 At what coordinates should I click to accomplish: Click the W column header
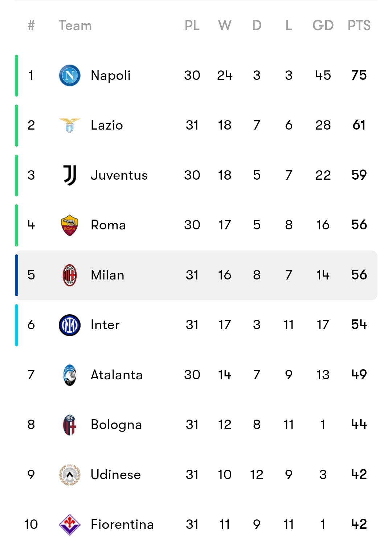click(225, 25)
